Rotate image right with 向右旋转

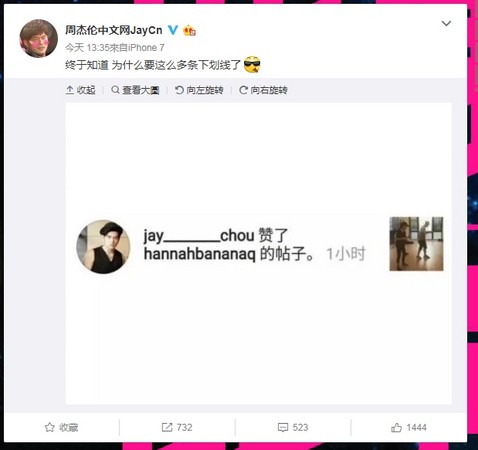pos(263,90)
